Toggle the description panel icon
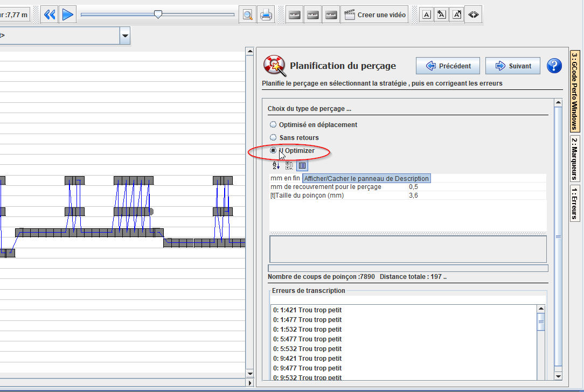 [x=302, y=165]
